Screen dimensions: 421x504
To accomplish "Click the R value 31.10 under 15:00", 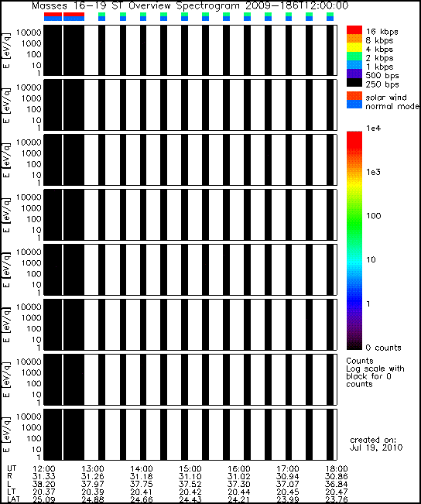I will [190, 477].
